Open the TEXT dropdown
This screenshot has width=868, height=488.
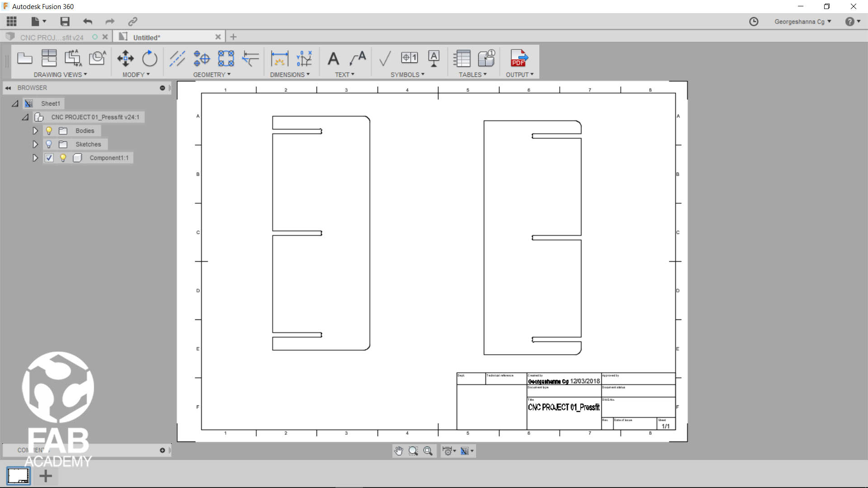click(x=344, y=75)
